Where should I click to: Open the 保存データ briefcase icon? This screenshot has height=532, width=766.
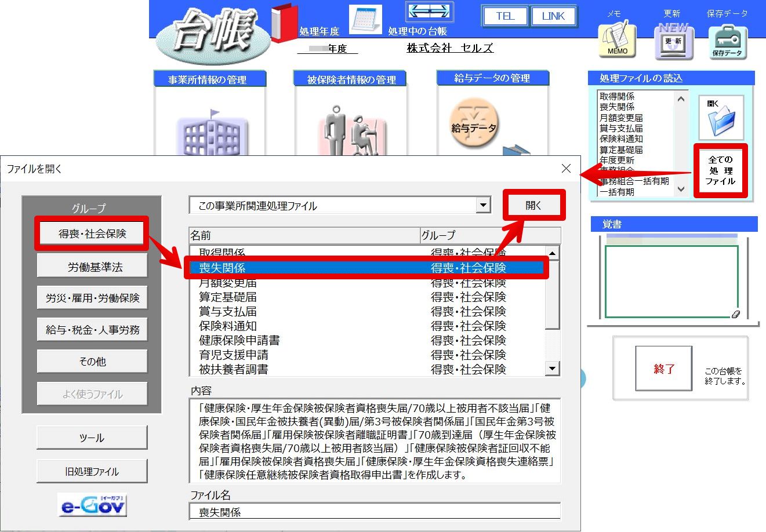click(727, 41)
